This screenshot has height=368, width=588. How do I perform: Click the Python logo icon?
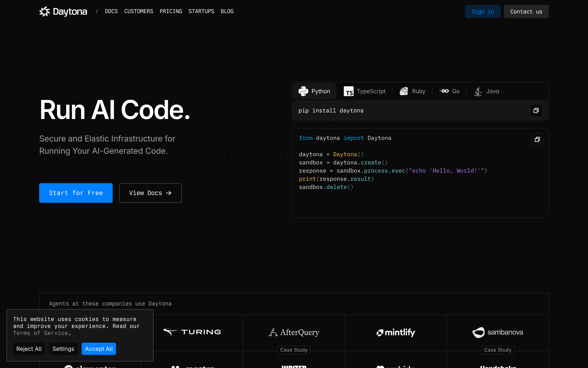point(303,91)
